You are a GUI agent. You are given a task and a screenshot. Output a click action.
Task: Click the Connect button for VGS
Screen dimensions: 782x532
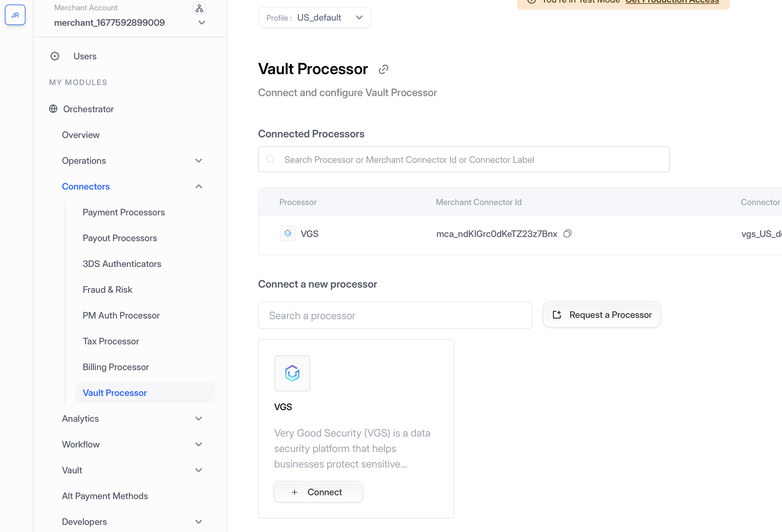pyautogui.click(x=318, y=492)
